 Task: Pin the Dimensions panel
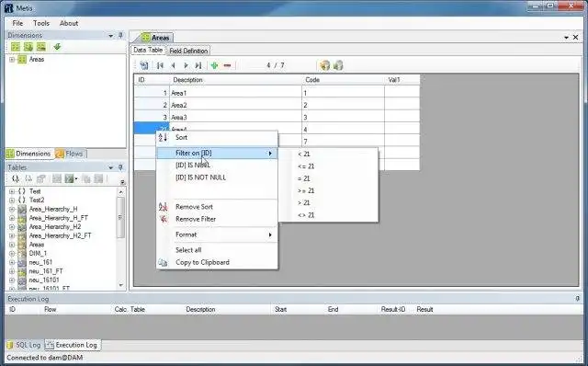pyautogui.click(x=120, y=35)
